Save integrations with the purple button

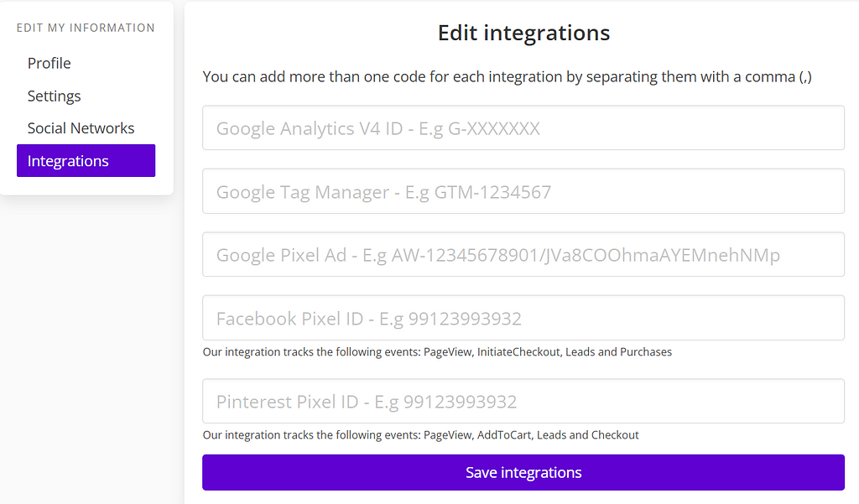click(x=523, y=473)
